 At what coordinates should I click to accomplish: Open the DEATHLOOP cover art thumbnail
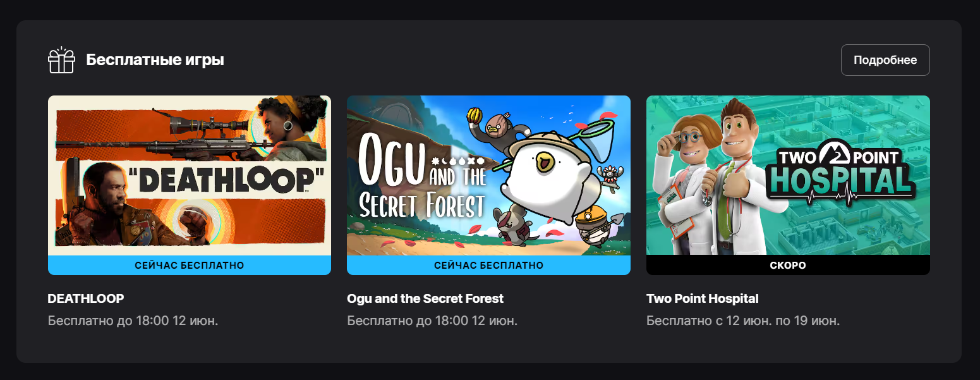(190, 175)
